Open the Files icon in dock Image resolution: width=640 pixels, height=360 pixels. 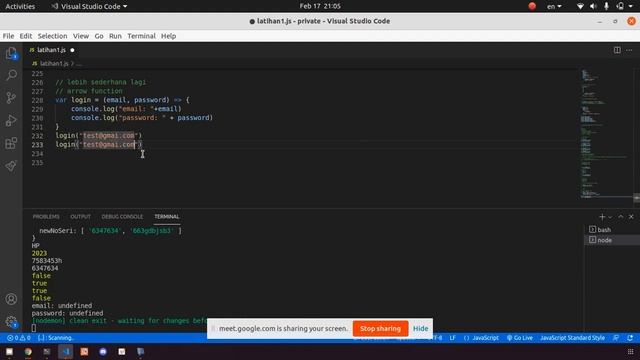click(9, 351)
